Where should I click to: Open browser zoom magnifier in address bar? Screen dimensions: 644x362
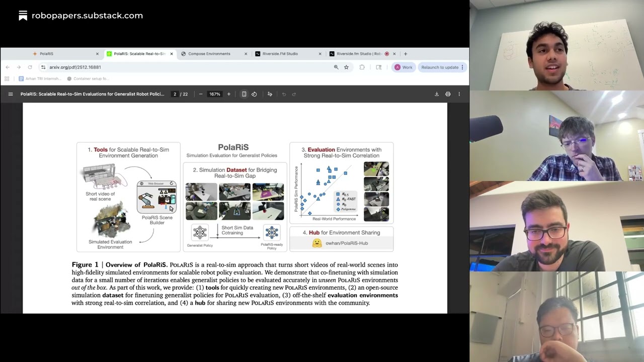(x=336, y=67)
